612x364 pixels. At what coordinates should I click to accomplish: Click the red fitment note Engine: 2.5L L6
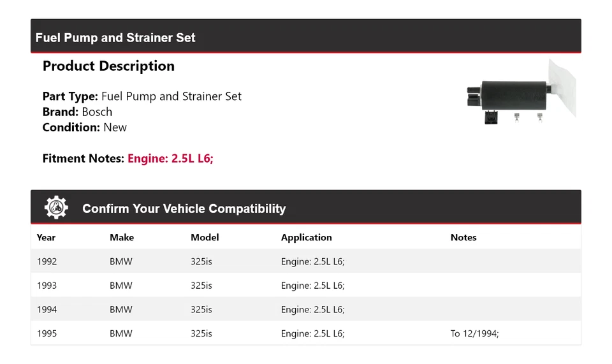click(x=170, y=158)
